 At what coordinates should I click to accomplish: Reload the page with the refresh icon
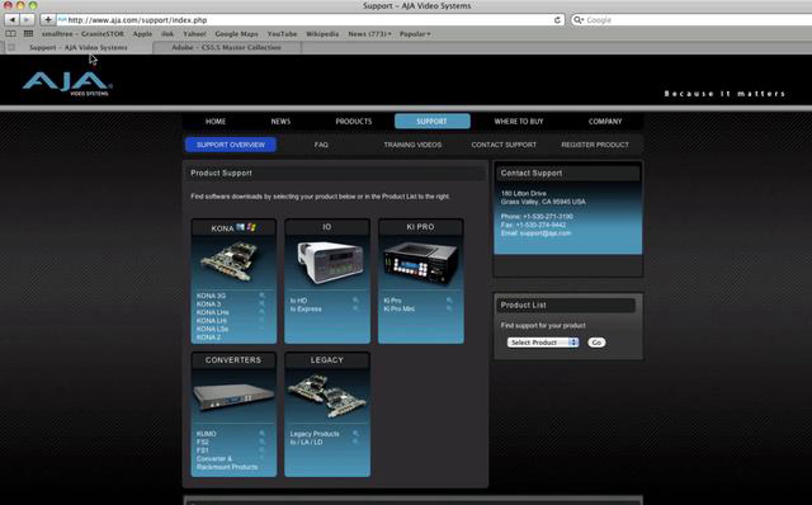coord(557,20)
